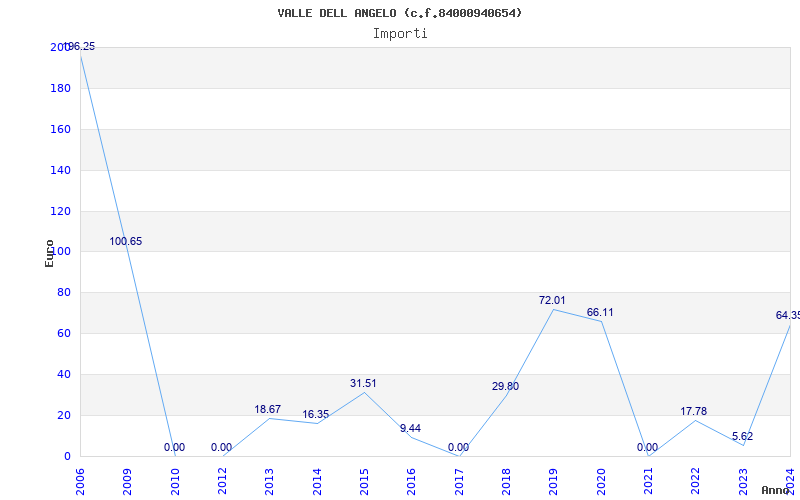Click the 2022 x-axis year label

tap(695, 482)
